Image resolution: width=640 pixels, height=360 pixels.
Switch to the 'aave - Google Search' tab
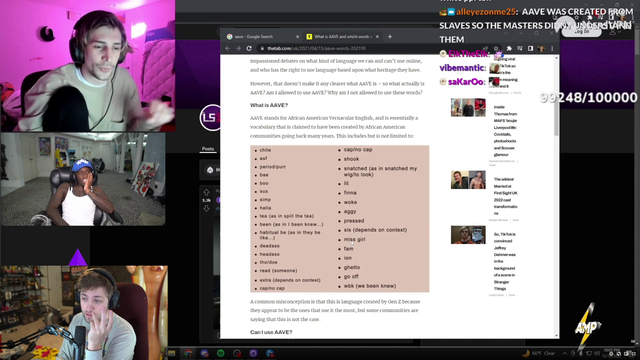tap(261, 36)
